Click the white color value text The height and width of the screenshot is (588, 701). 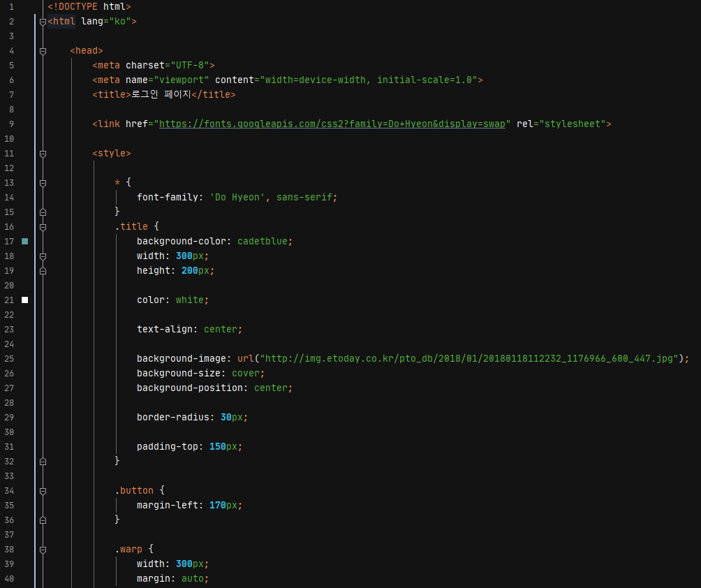[190, 300]
